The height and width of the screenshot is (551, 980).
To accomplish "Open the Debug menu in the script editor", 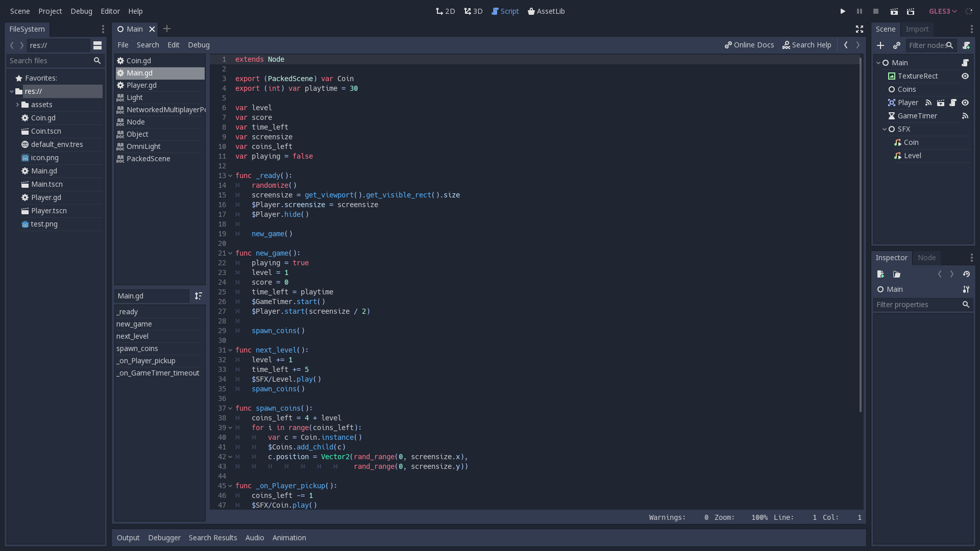I will pos(199,45).
